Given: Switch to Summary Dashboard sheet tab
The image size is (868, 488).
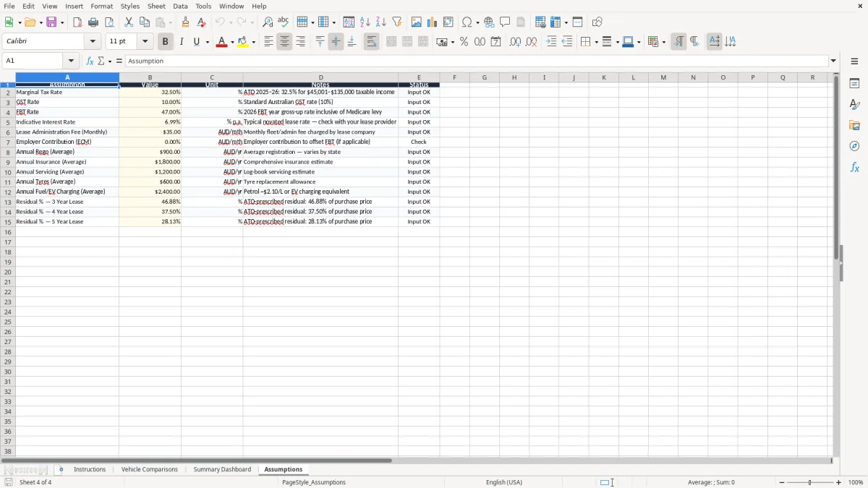Looking at the screenshot, I should click(x=222, y=470).
